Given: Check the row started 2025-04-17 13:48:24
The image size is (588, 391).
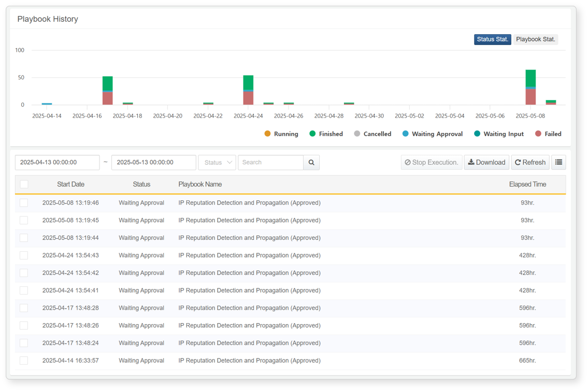Looking at the screenshot, I should [x=24, y=343].
